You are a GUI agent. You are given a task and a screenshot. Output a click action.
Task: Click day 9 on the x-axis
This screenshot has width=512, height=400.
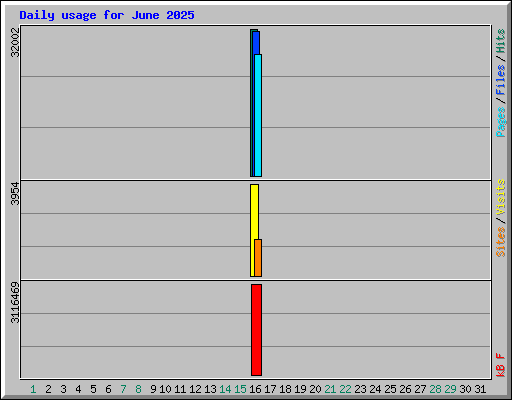coord(153,389)
